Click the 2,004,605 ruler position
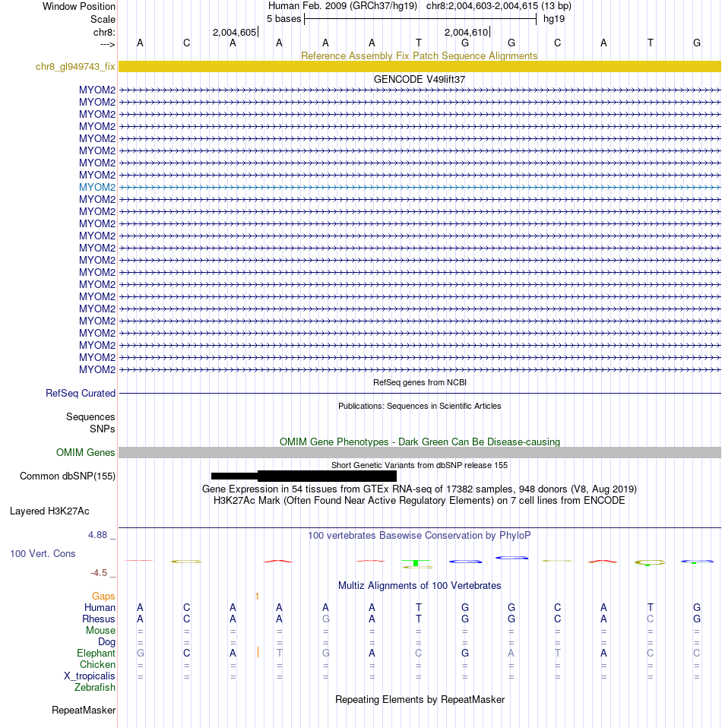 click(x=235, y=33)
